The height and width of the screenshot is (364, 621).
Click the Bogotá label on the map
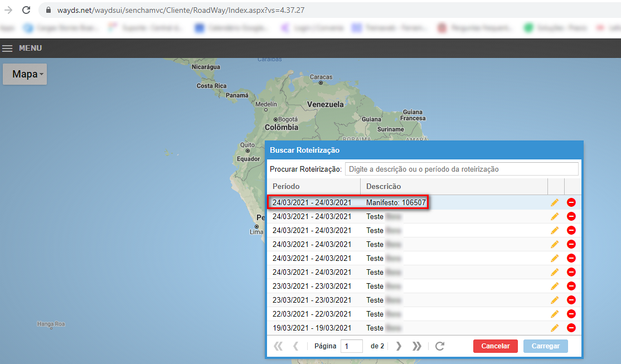pyautogui.click(x=288, y=119)
